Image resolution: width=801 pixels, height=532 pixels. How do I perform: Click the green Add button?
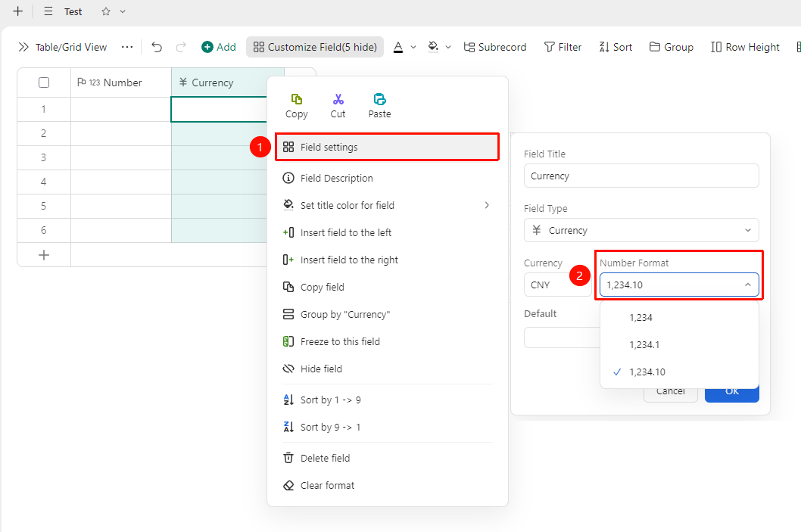219,47
